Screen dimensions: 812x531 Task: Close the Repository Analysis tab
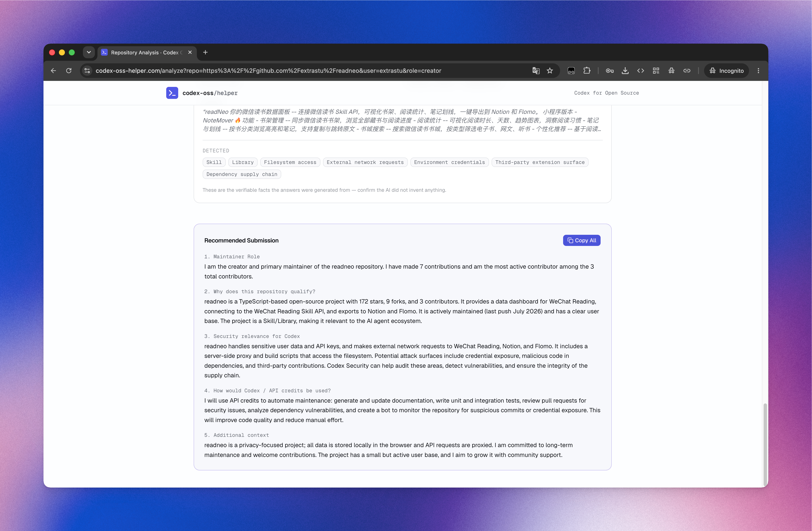[x=190, y=52]
